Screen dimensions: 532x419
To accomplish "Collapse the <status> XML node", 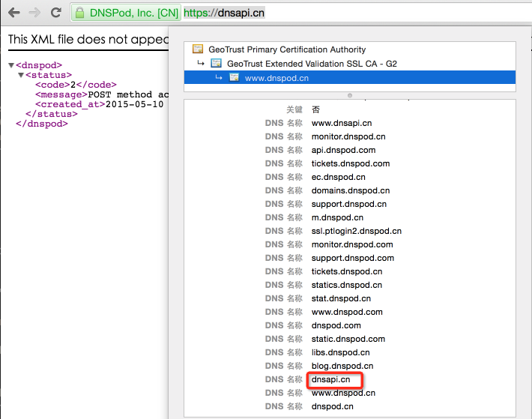I will pos(21,75).
